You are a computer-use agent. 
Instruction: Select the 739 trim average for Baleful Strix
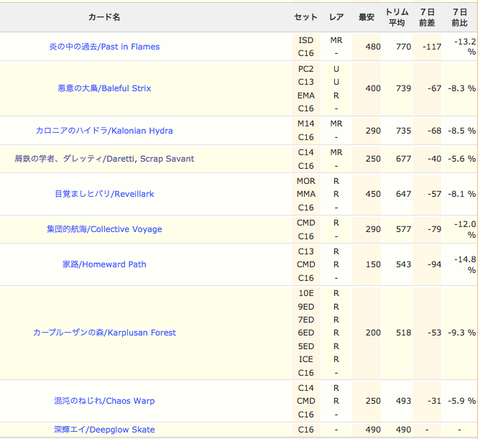pos(403,88)
